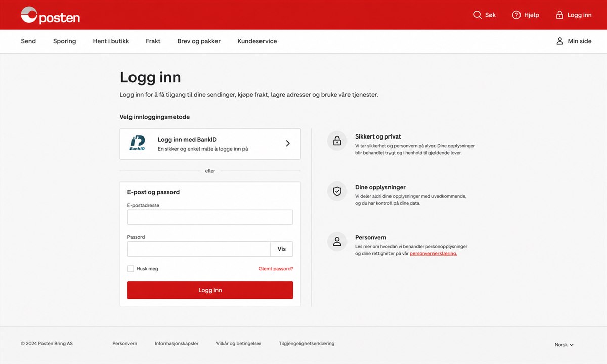Click the Dine opplysninger heading
607x364 pixels.
[x=380, y=187]
